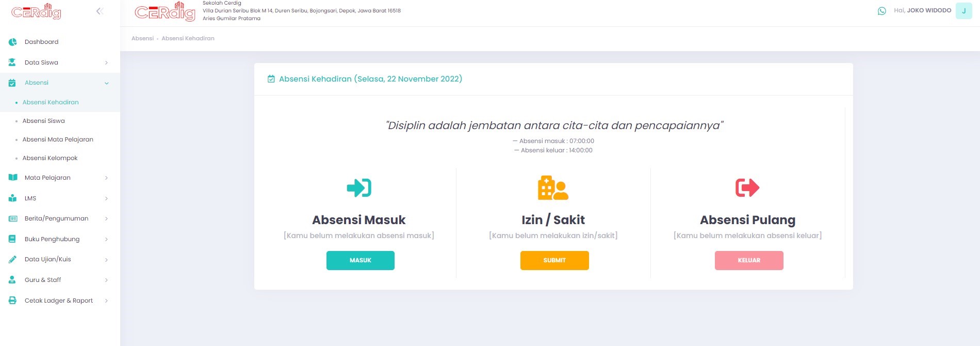This screenshot has width=980, height=346.
Task: Collapse the Absensi menu section
Action: (x=106, y=83)
